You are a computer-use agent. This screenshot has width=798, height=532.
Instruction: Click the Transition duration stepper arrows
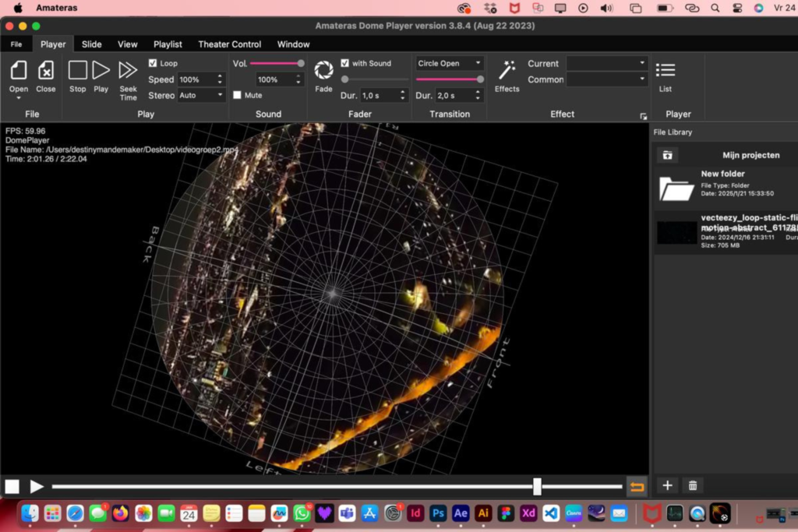pos(478,95)
